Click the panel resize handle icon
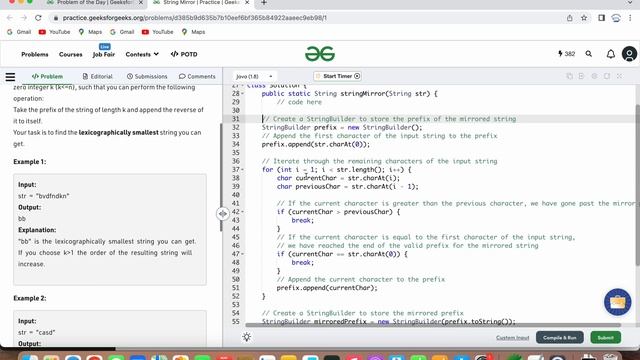Viewport: 640px width, 360px height. click(222, 213)
